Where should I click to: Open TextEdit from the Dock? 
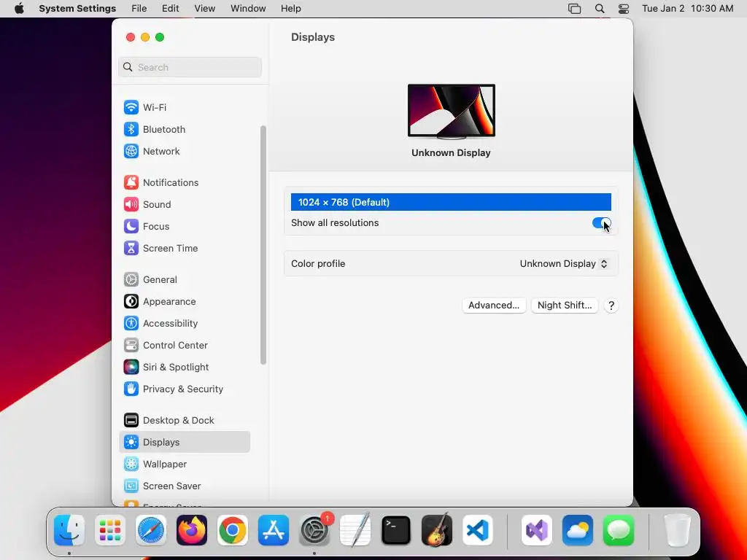click(355, 530)
